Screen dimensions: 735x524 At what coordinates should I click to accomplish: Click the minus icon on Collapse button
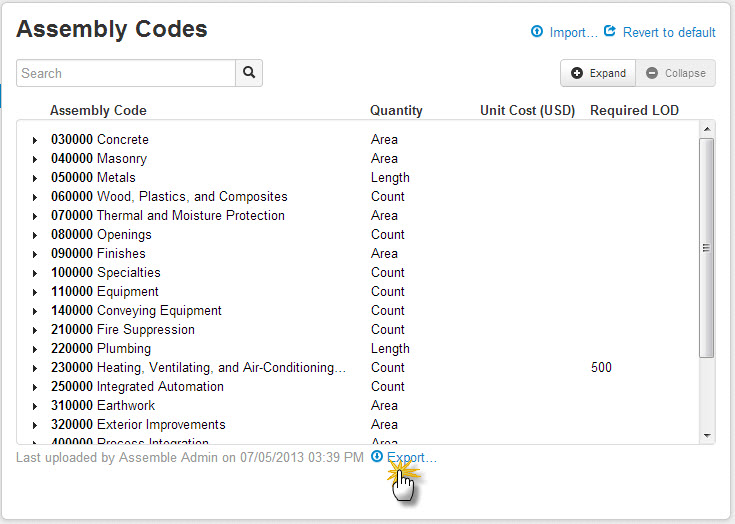652,73
